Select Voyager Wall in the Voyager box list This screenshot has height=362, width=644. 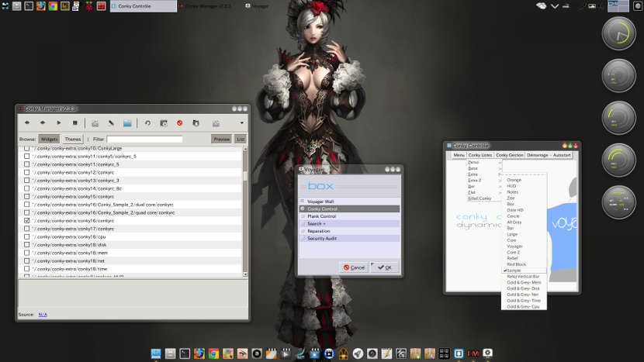click(x=349, y=202)
